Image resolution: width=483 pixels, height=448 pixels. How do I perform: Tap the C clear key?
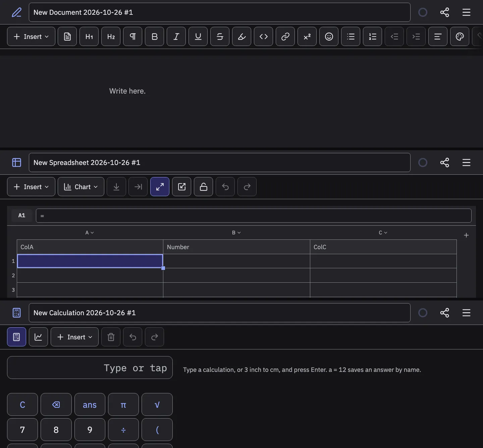[x=22, y=405]
